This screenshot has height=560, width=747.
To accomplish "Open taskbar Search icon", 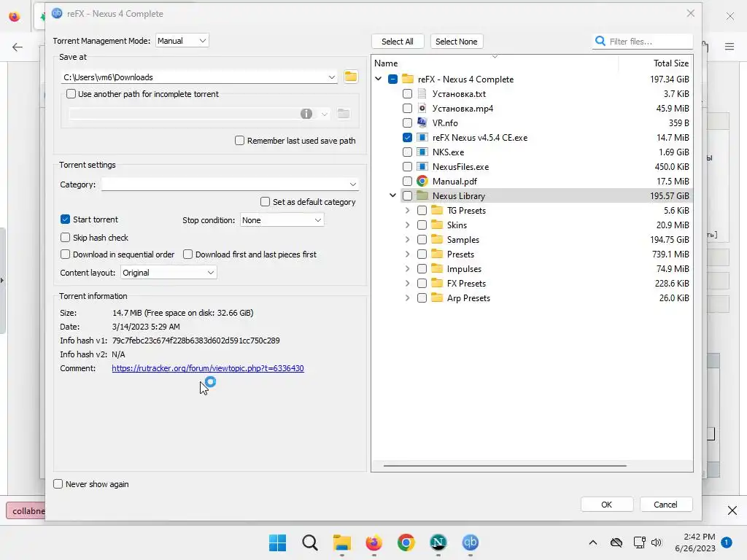I will point(309,542).
